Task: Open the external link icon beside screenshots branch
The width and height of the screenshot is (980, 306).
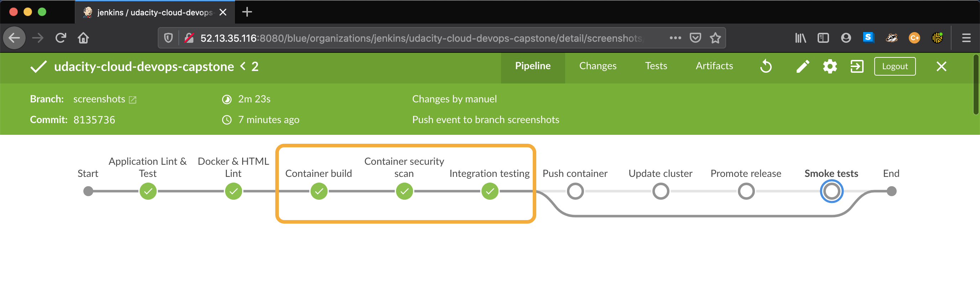Action: pyautogui.click(x=132, y=100)
